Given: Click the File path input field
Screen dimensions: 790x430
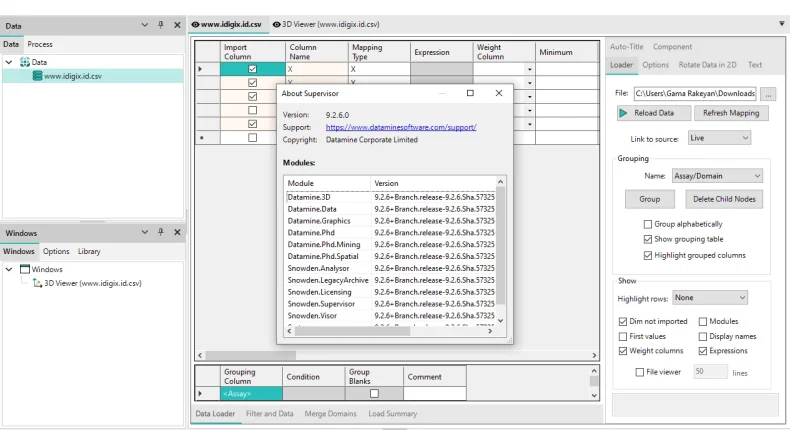Looking at the screenshot, I should (x=695, y=94).
